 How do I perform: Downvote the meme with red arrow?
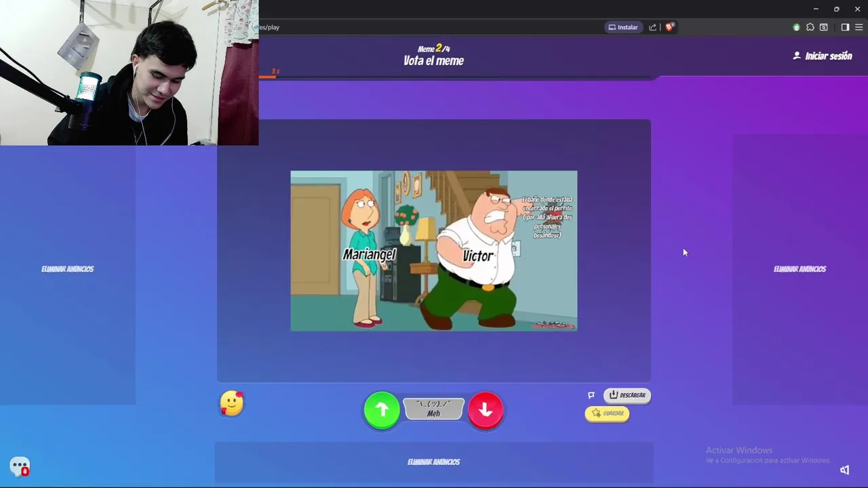486,410
